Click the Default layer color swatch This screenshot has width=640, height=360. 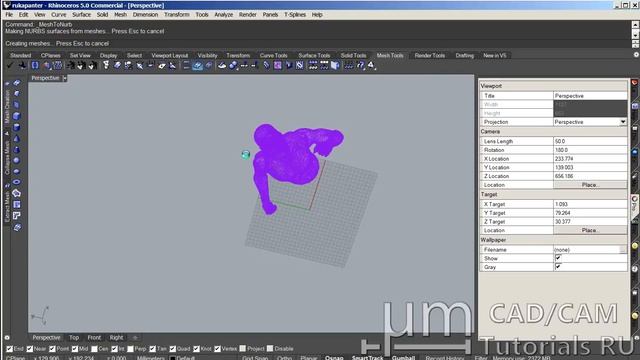(172, 358)
